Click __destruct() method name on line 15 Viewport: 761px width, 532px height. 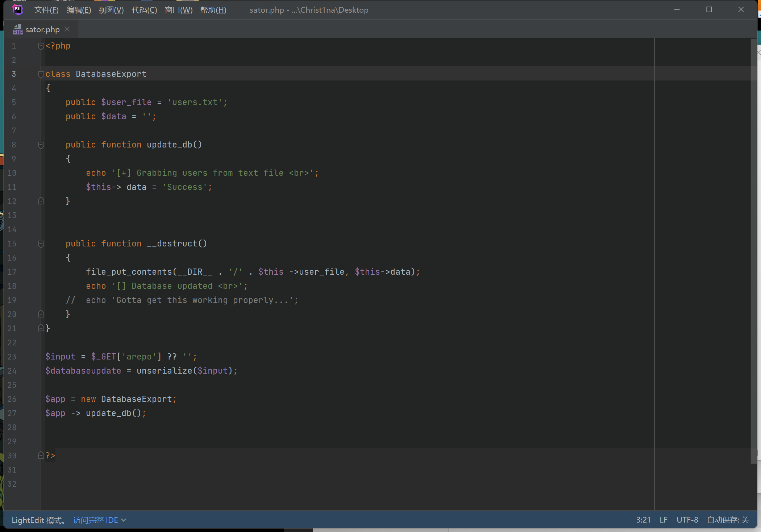coord(177,244)
